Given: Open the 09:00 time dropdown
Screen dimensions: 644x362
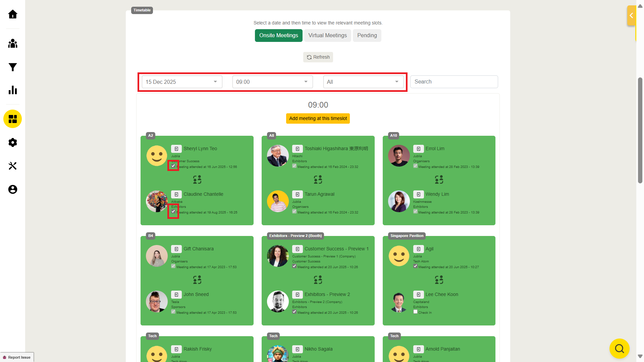Looking at the screenshot, I should pos(272,82).
